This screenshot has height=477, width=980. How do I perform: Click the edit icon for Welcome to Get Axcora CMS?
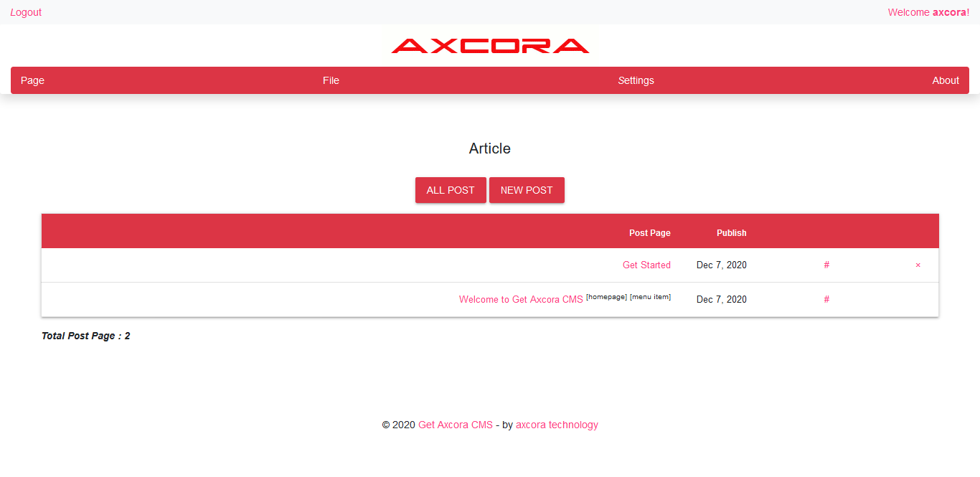tap(826, 299)
